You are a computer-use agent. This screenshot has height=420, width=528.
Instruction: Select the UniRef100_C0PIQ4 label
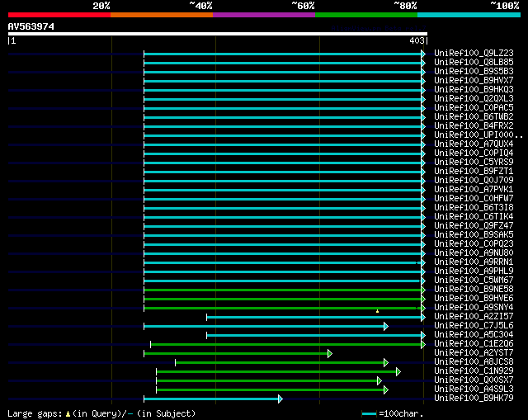(x=474, y=153)
